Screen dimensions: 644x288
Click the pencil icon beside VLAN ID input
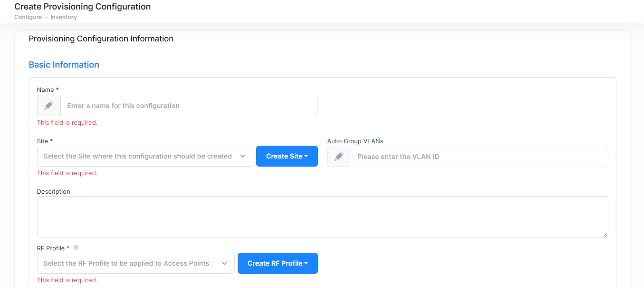[339, 156]
